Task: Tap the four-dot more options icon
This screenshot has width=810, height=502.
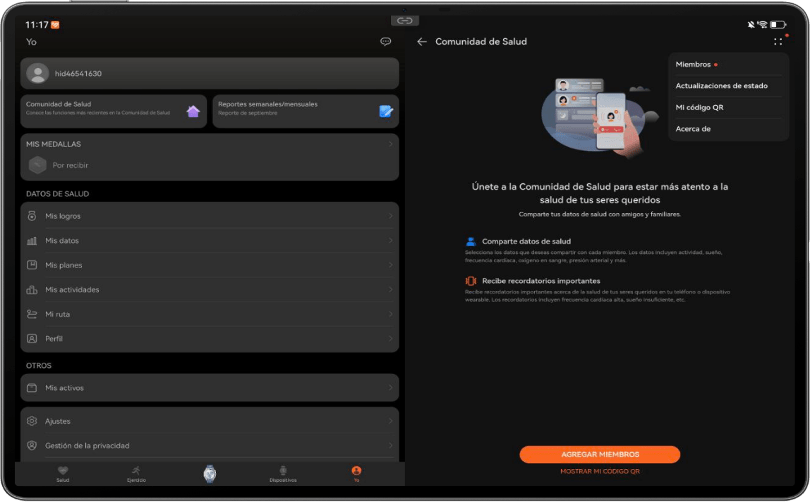Action: click(778, 42)
